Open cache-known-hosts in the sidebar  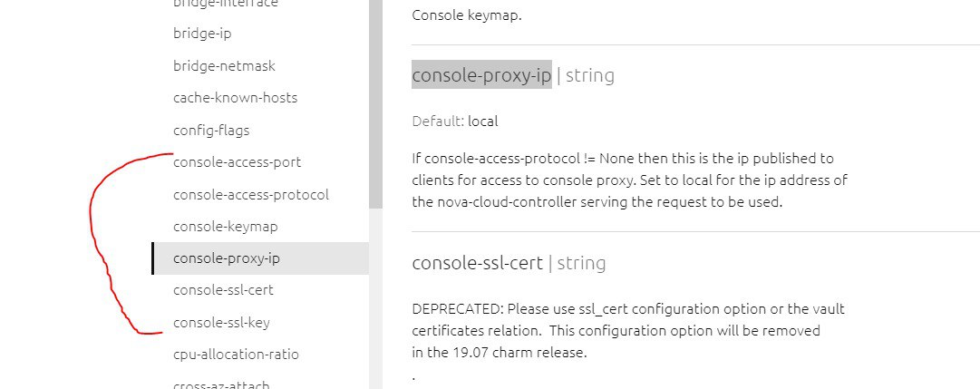(235, 98)
